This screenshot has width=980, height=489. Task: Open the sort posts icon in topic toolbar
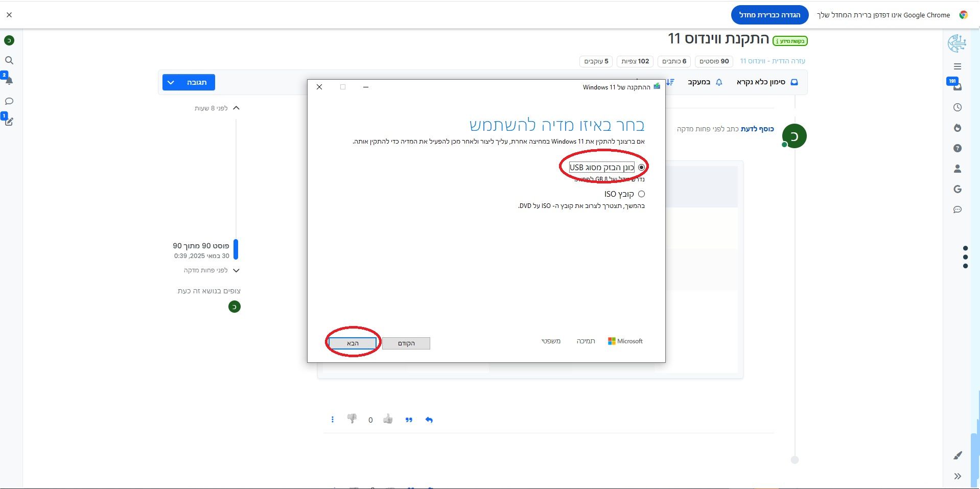click(x=670, y=82)
